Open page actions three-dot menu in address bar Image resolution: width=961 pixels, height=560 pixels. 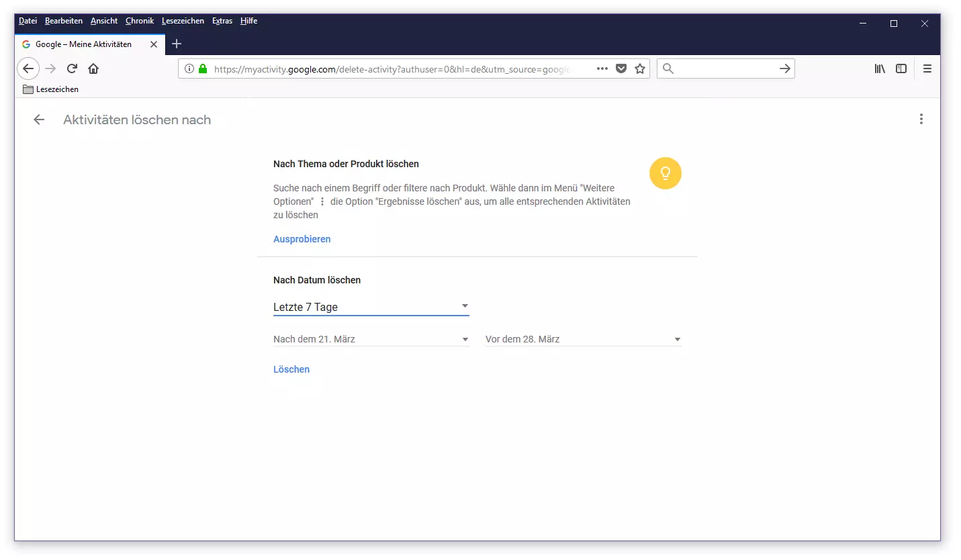tap(602, 68)
